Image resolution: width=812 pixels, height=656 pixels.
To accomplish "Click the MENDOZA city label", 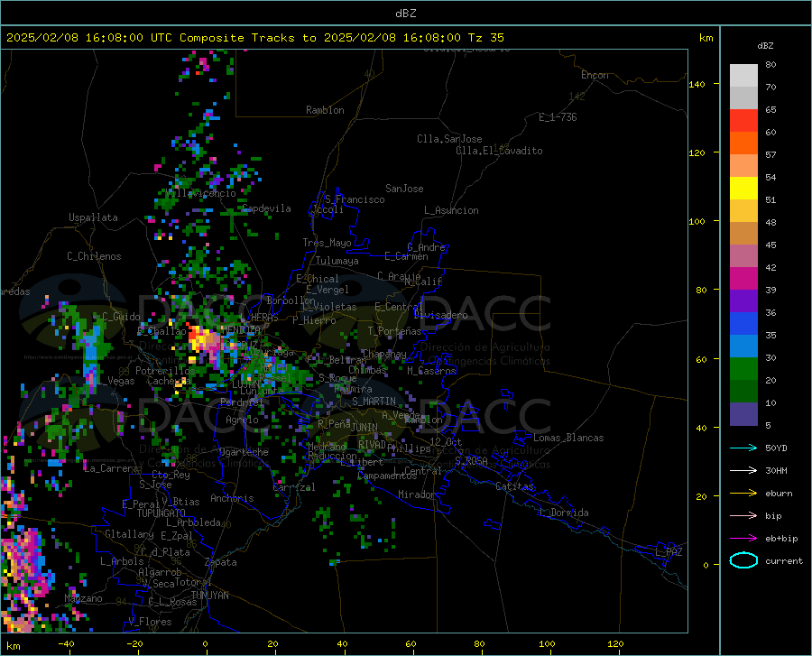I will click(x=241, y=329).
